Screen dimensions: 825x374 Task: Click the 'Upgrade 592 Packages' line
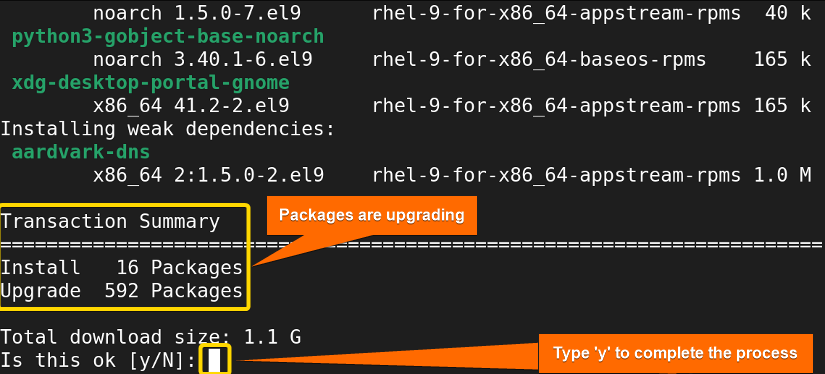pos(122,291)
